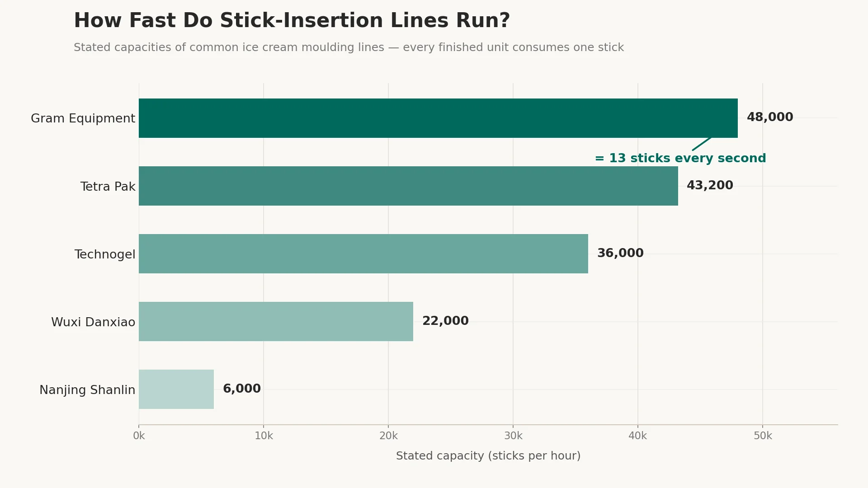Click the Tetra Pak axis label
Image resolution: width=868 pixels, height=488 pixels.
108,187
